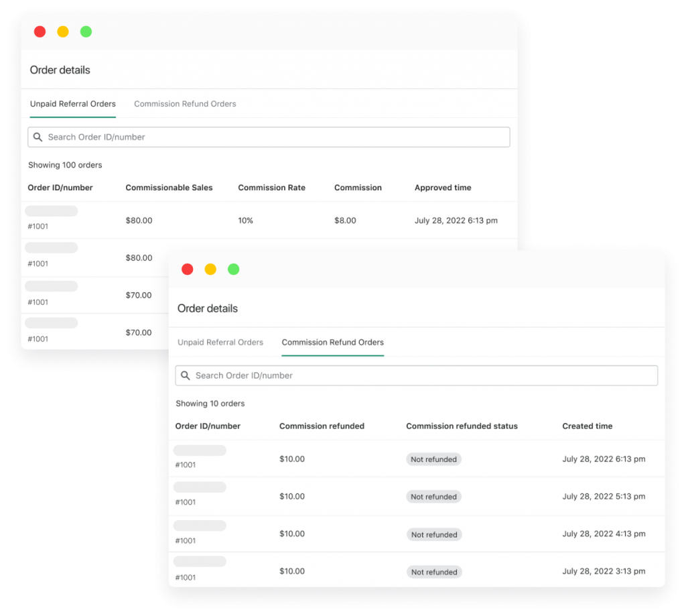Click $10.00 refunded amount in 4:13 pm row
686x616 pixels.
[x=292, y=534]
